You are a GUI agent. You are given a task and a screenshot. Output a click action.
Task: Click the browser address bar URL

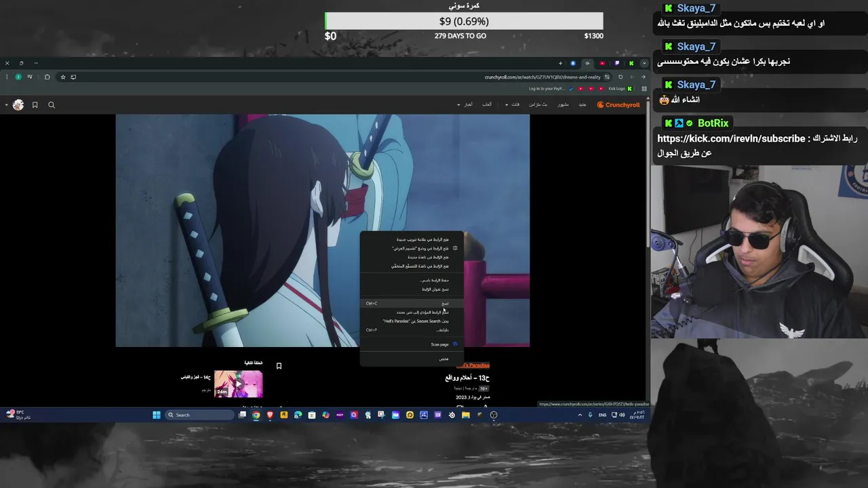[x=542, y=77]
